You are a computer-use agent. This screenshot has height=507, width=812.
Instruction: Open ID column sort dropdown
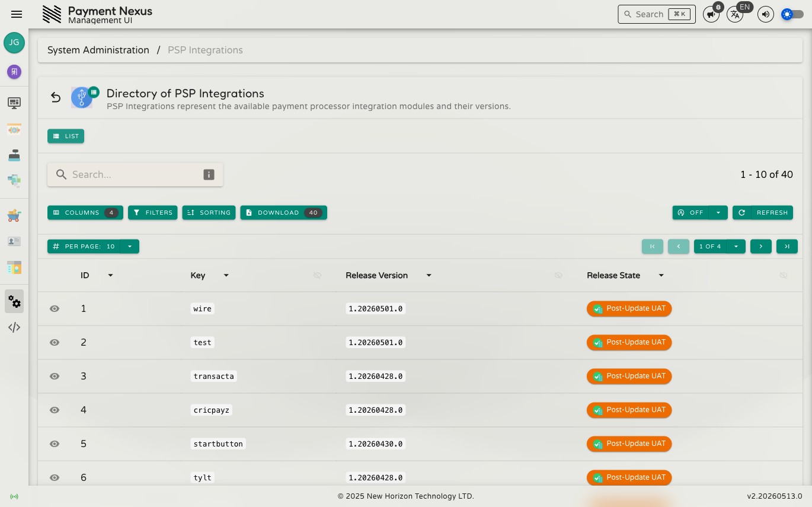(x=110, y=275)
